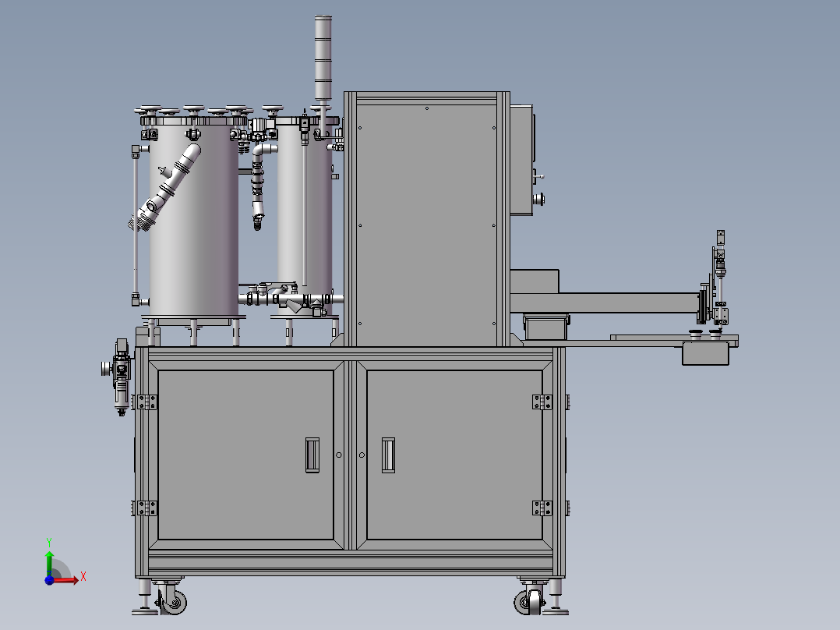840x630 pixels.
Task: Select the suction cup pair under the nozzle
Action: [x=704, y=333]
